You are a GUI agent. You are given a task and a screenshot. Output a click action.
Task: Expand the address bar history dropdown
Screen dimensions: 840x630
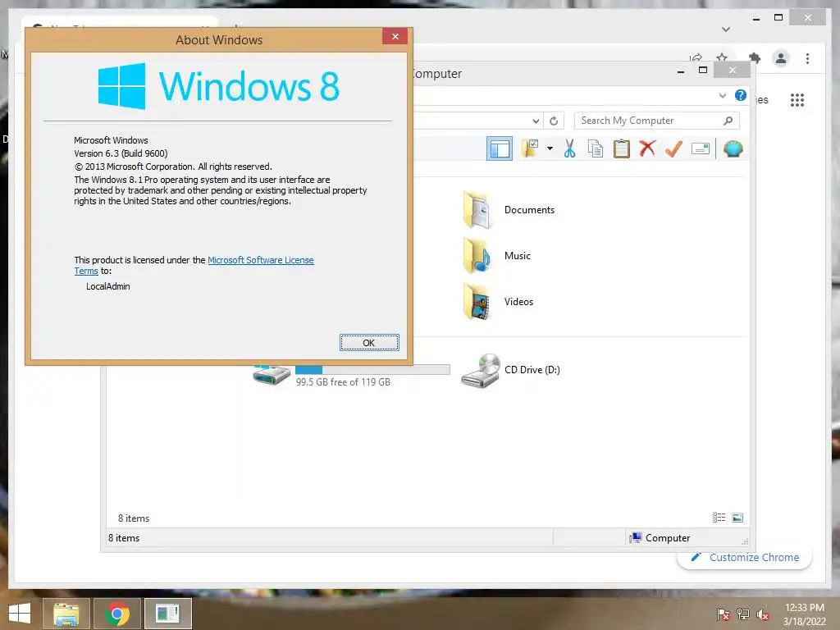pyautogui.click(x=536, y=121)
